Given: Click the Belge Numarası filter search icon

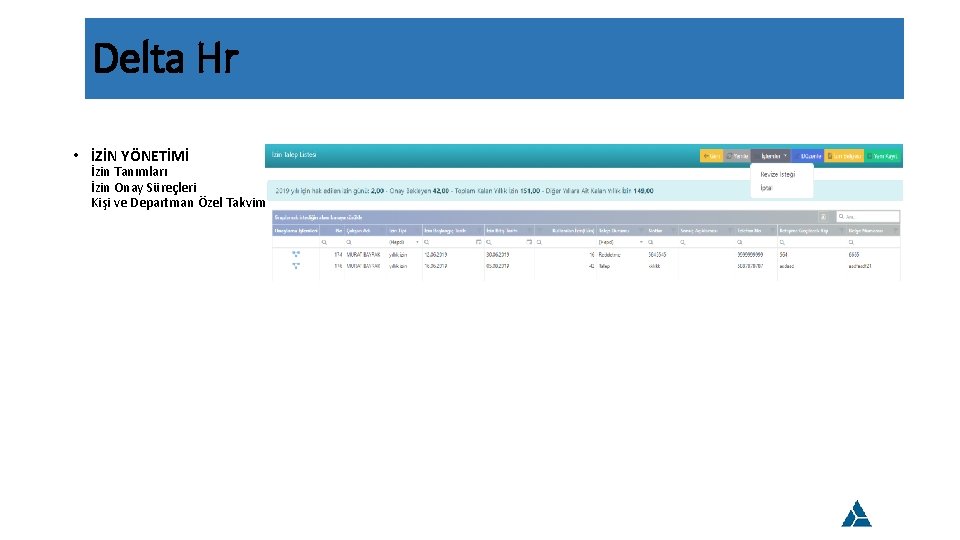Looking at the screenshot, I should [x=850, y=242].
